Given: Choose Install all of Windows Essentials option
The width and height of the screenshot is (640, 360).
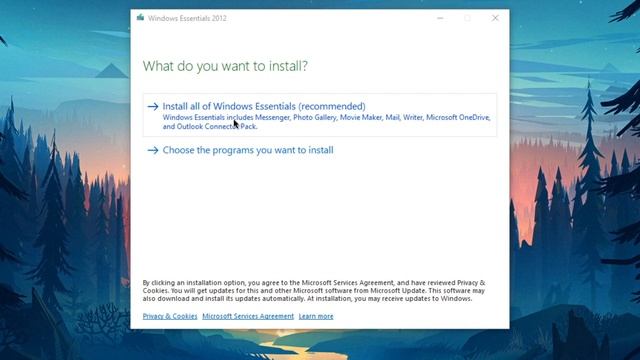Looking at the screenshot, I should (320, 115).
